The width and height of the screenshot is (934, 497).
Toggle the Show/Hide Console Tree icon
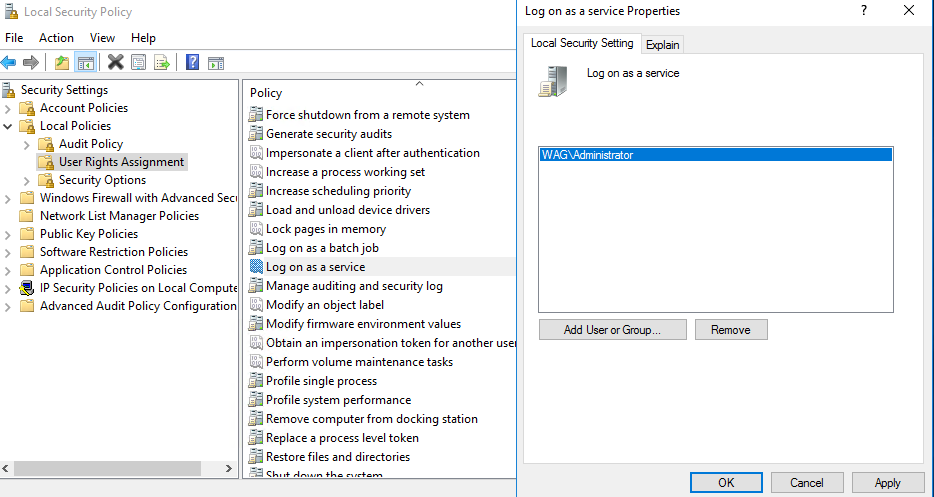pyautogui.click(x=85, y=62)
